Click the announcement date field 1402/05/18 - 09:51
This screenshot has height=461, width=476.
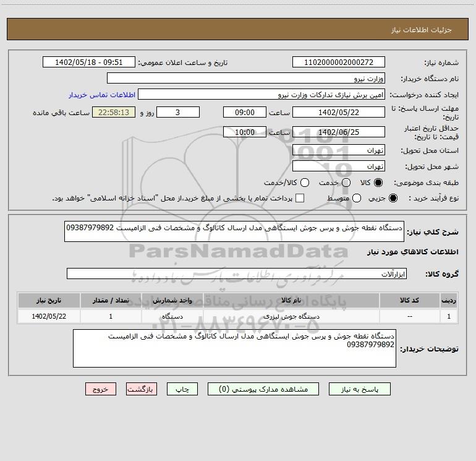click(88, 62)
